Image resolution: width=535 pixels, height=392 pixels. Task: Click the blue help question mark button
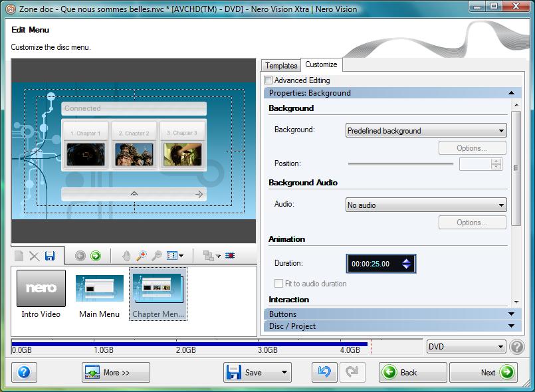pos(24,372)
